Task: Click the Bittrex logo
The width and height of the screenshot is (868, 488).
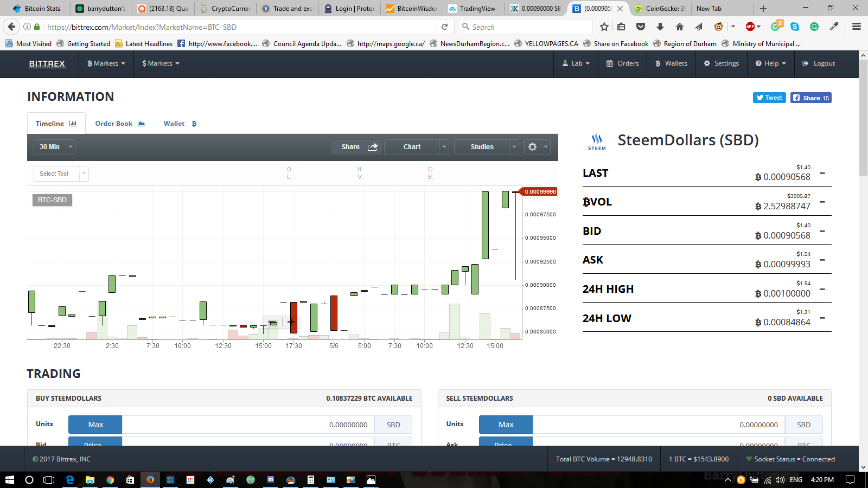Action: [x=47, y=63]
